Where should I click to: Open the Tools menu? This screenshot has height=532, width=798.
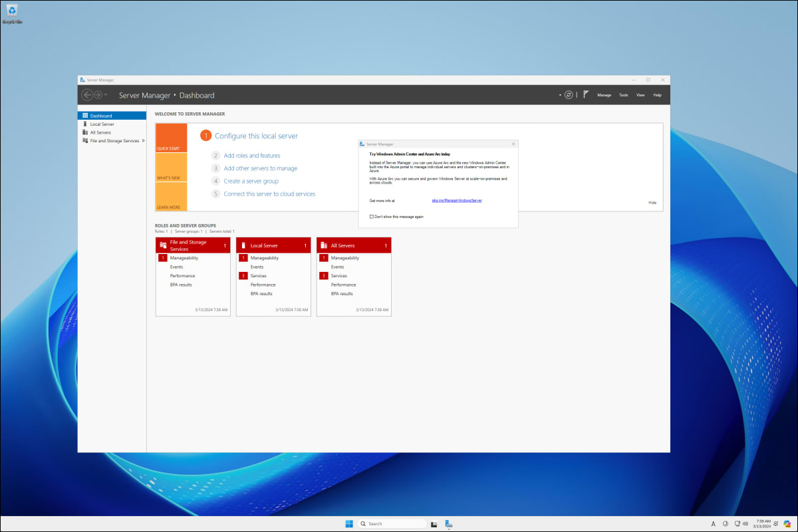(623, 95)
